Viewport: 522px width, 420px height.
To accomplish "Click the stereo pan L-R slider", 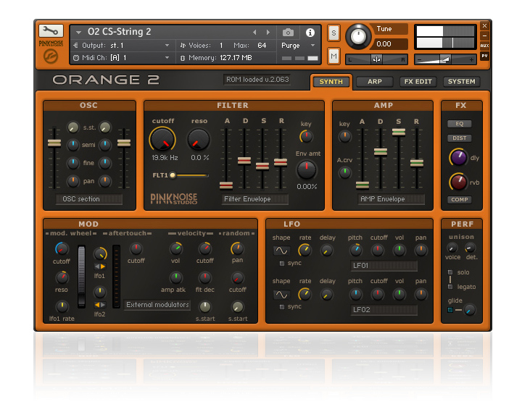I will (376, 59).
